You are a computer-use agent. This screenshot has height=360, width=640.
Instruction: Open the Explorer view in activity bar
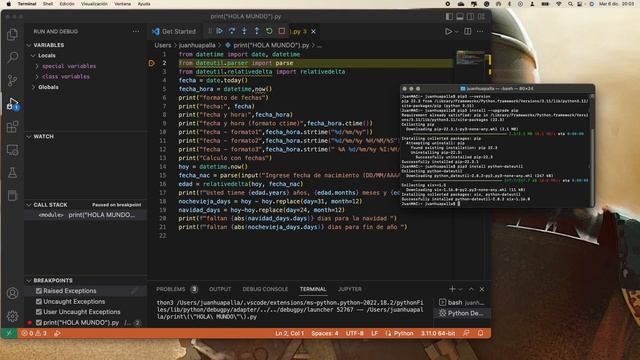(12, 35)
